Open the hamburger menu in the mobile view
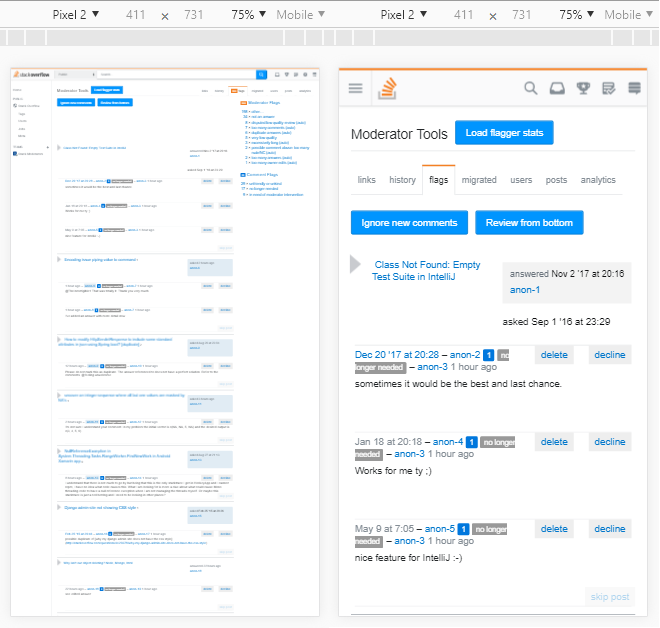The image size is (660, 628). [x=356, y=88]
